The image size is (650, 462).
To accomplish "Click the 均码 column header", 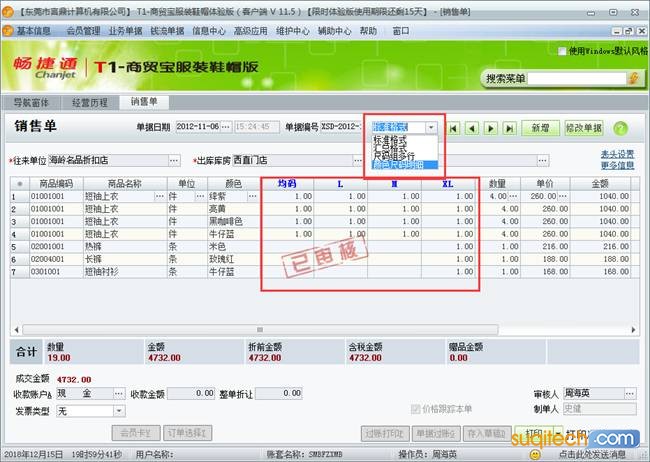I will (x=287, y=183).
